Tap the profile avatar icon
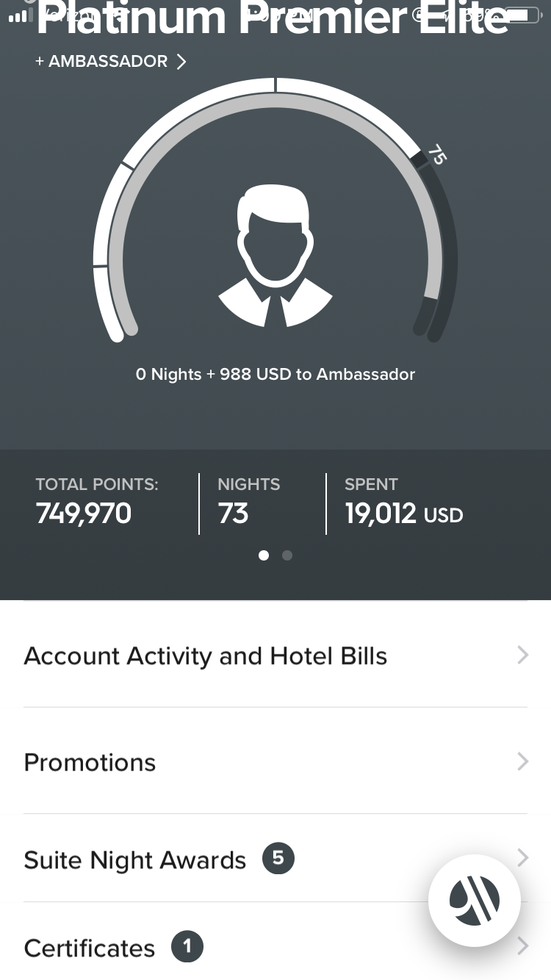551x980 pixels. (x=275, y=253)
